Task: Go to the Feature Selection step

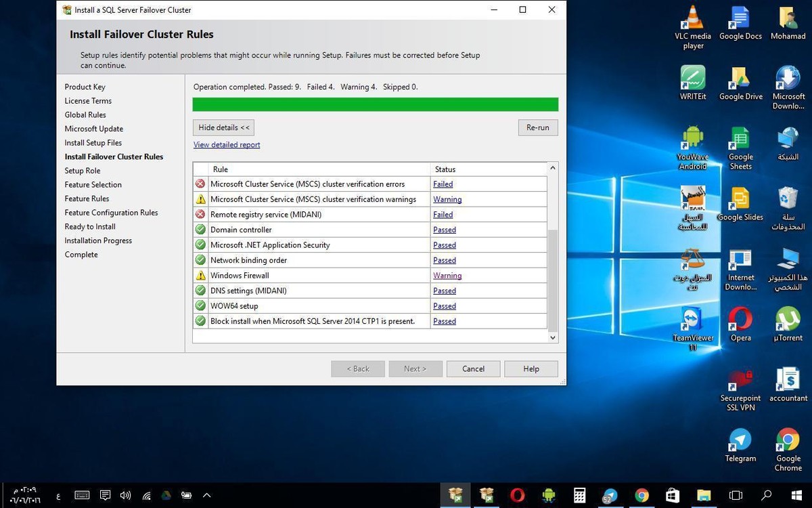Action: [93, 185]
